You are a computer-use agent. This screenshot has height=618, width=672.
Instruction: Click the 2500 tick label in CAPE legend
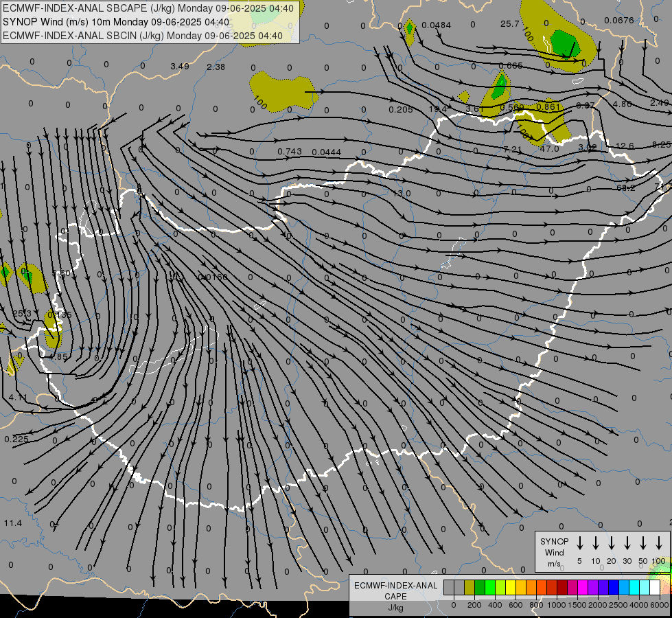click(618, 605)
